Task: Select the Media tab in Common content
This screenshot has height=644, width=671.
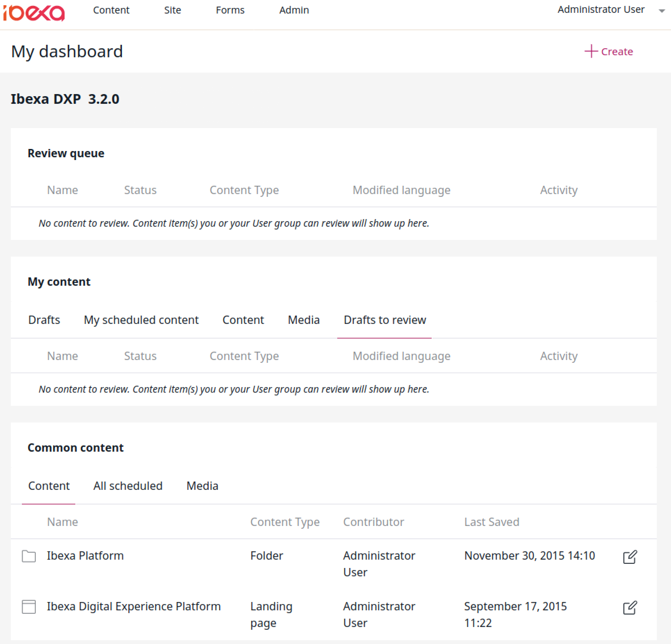Action: point(202,486)
